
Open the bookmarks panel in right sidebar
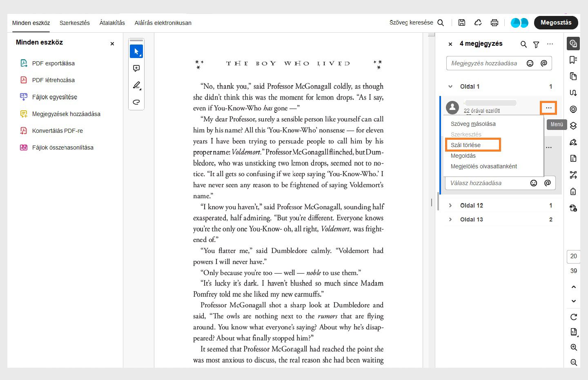pos(573,60)
